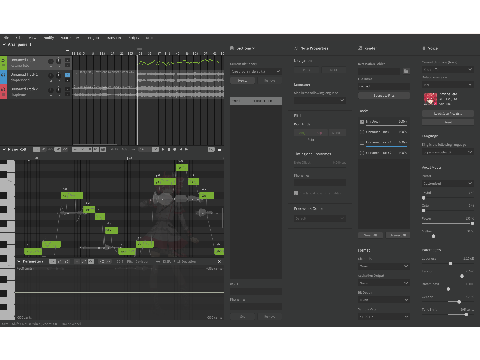Toggle the fourth track checkbox in Render list

(362, 153)
